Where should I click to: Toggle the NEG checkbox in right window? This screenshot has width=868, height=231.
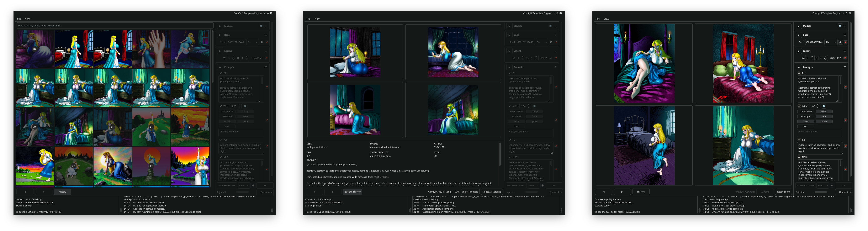[x=799, y=157]
